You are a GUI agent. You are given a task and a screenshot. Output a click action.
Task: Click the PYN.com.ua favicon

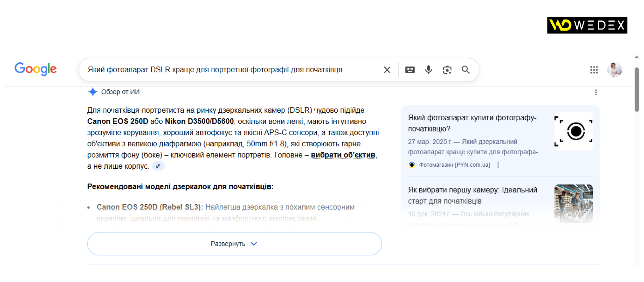[412, 165]
